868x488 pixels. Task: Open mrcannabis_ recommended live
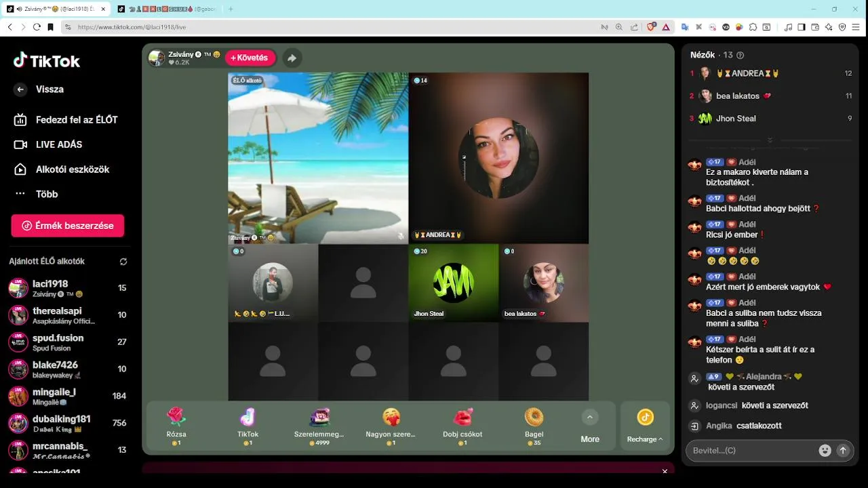(67, 450)
